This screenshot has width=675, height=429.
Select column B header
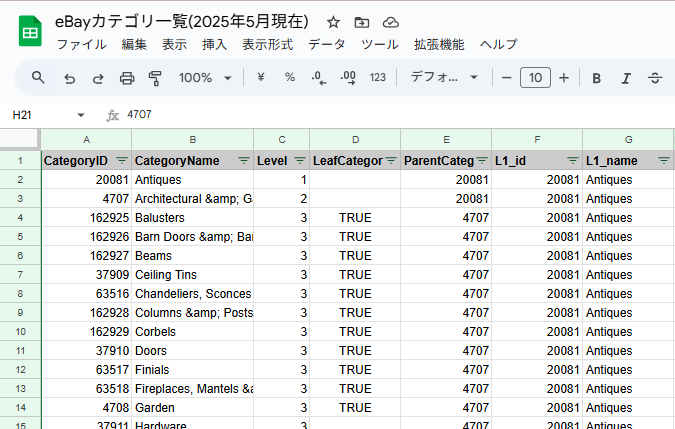pos(193,140)
